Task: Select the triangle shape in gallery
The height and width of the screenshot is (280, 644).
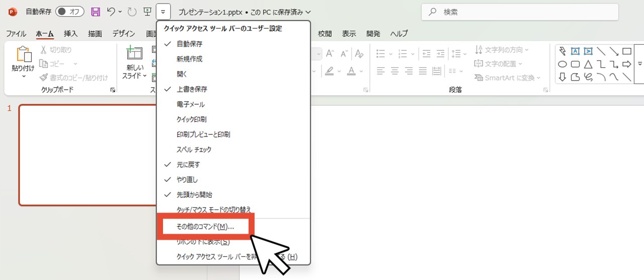Action: click(x=588, y=64)
